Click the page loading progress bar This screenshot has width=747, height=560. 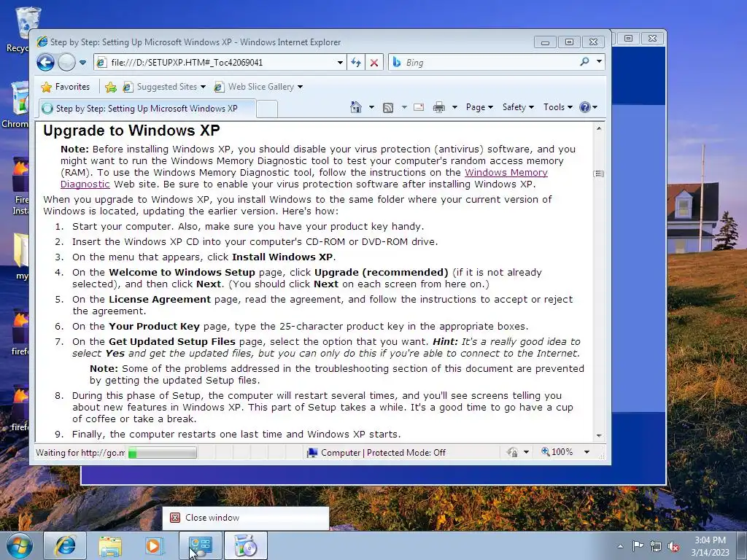[163, 452]
